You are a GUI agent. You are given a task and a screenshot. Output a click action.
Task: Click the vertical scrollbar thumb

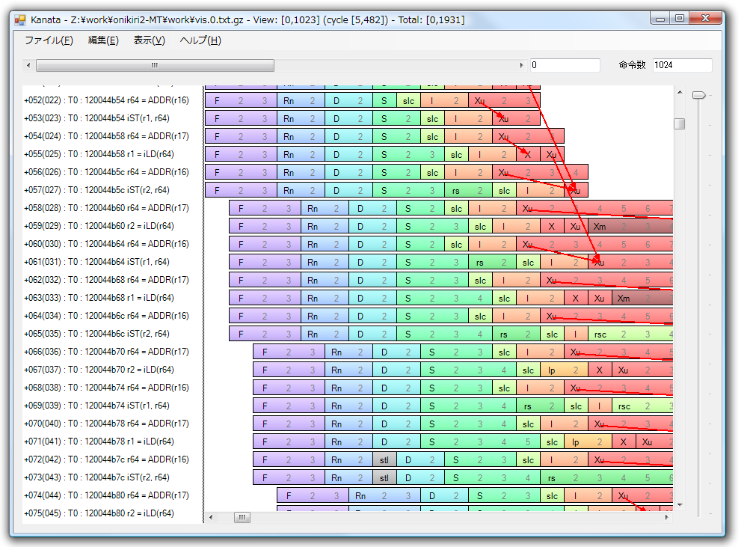click(x=679, y=124)
